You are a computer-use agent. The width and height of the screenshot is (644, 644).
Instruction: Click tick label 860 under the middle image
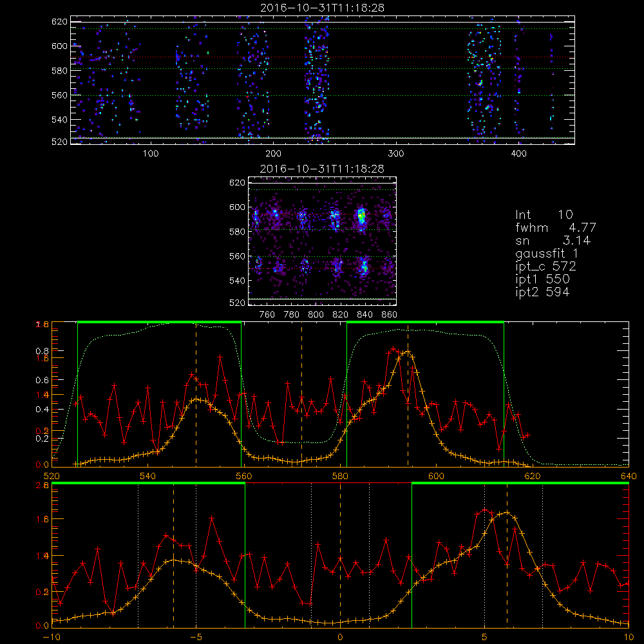(389, 315)
